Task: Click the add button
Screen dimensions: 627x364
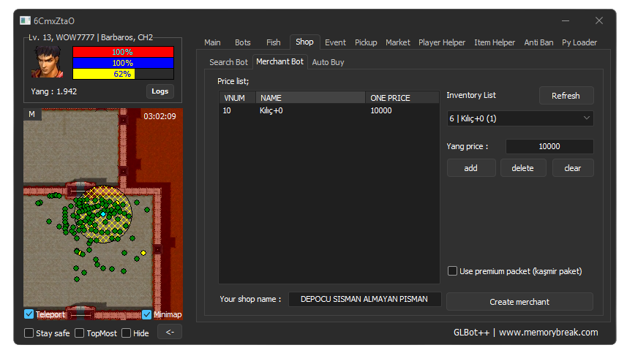Action: coord(471,168)
